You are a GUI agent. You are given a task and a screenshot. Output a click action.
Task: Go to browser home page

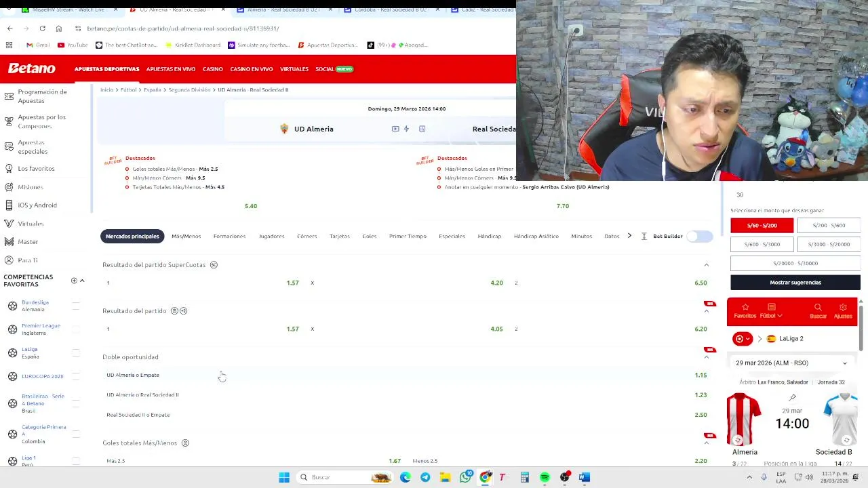click(59, 28)
